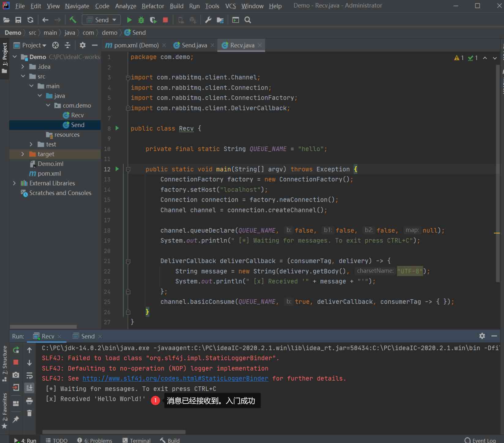Click run gutter arrow at line 8
Image resolution: width=504 pixels, height=443 pixels.
pos(117,128)
